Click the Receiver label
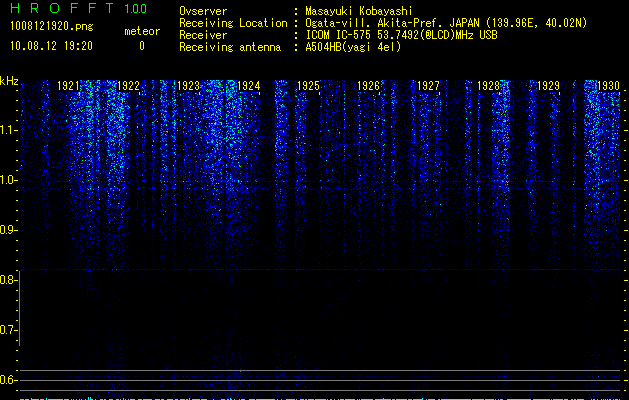This screenshot has width=629, height=400. tap(203, 35)
